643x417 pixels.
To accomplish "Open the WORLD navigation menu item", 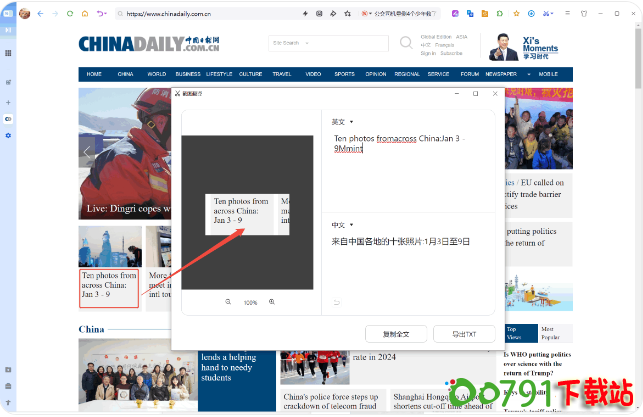I will 157,74.
